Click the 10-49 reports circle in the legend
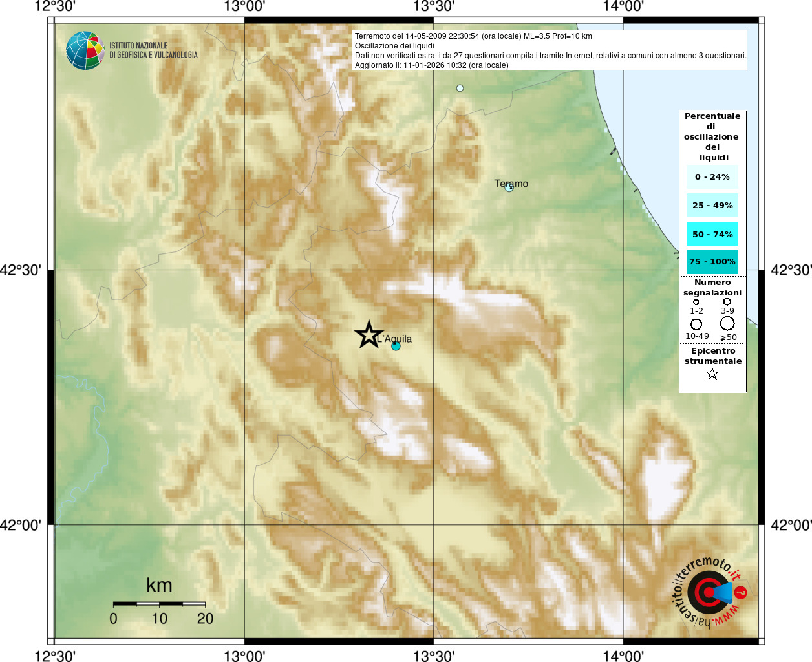 696,324
